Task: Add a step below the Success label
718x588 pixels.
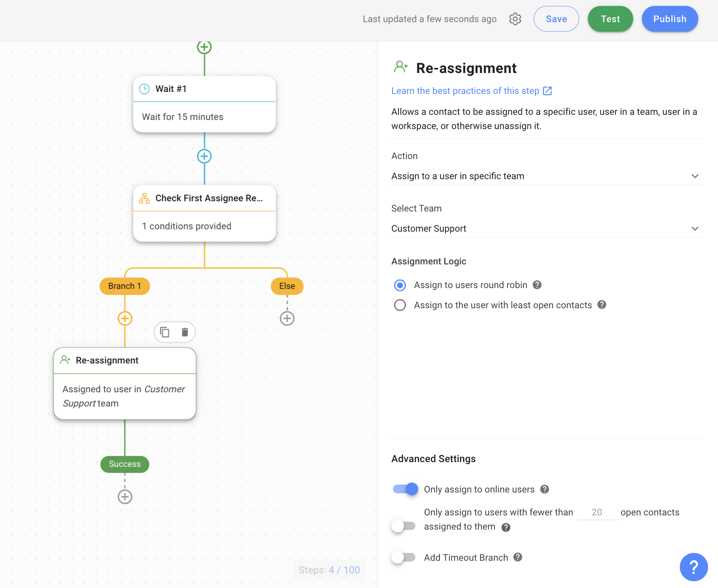Action: 125,497
